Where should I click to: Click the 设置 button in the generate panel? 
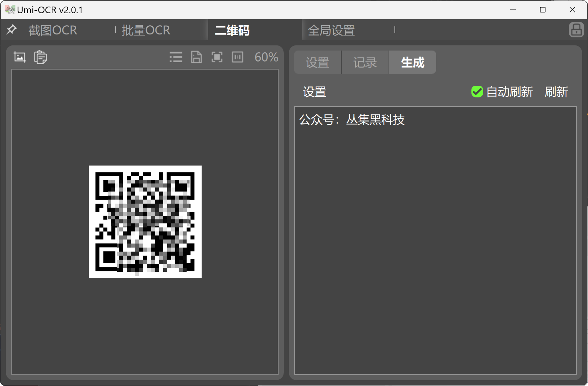click(x=315, y=92)
